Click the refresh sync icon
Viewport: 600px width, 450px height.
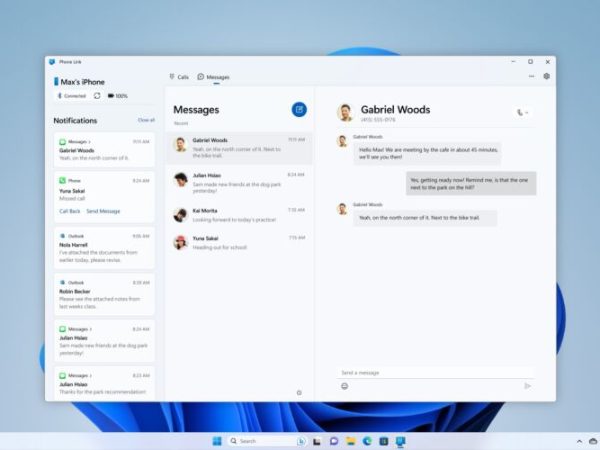point(97,96)
